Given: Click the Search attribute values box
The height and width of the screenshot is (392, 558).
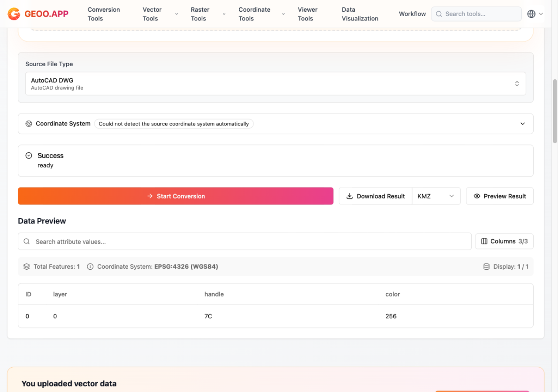Looking at the screenshot, I should coord(245,241).
